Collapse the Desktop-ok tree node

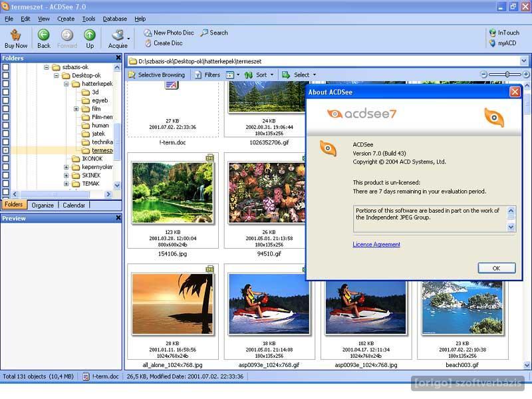[57, 75]
